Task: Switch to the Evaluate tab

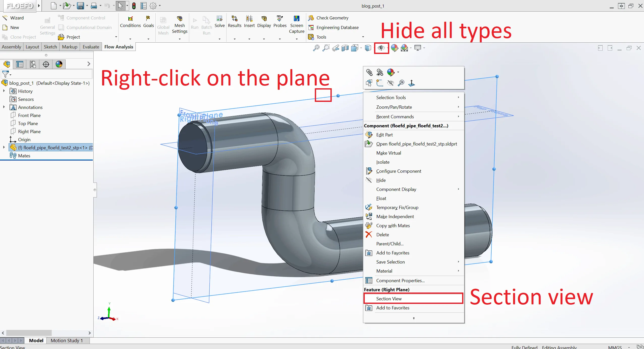Action: 91,47
